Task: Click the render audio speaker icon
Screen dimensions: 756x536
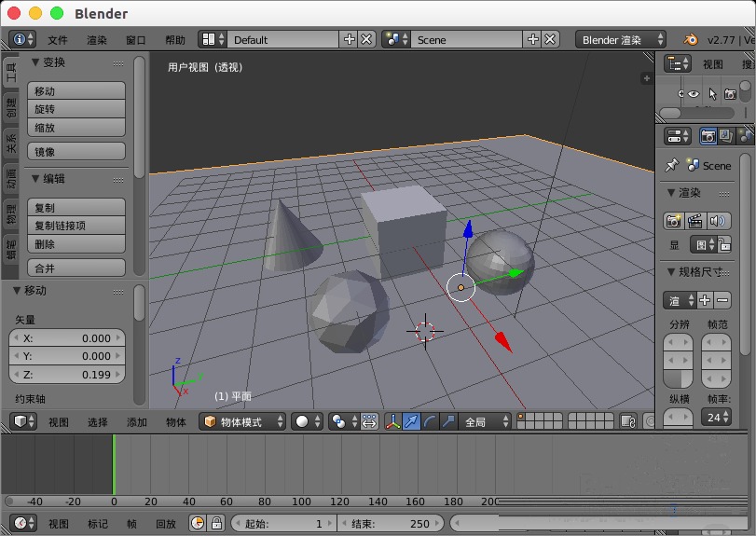Action: pyautogui.click(x=718, y=221)
